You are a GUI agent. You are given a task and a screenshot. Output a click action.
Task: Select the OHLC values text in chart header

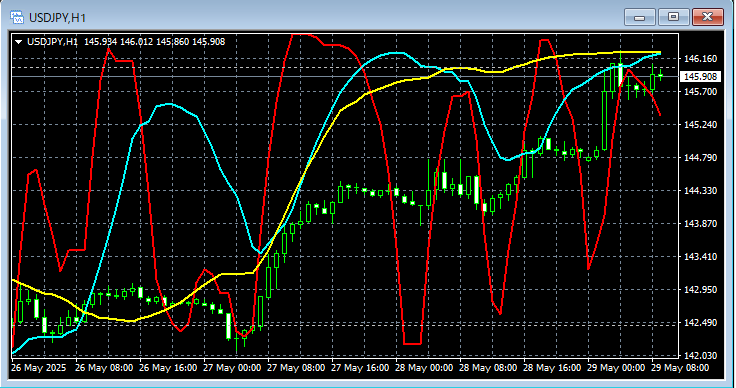(x=154, y=42)
